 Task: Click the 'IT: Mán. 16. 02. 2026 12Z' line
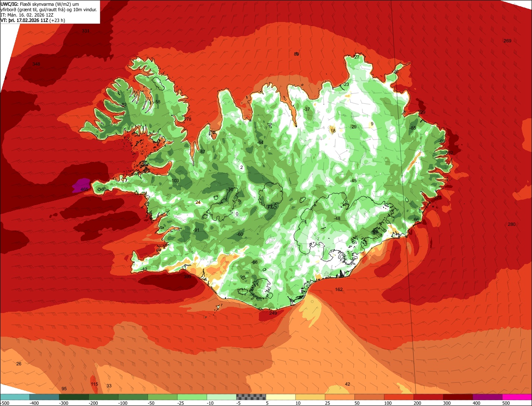pyautogui.click(x=27, y=15)
